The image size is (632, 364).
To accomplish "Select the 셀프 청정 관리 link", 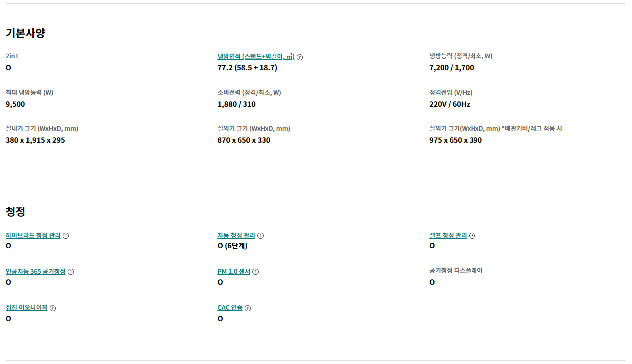I will pos(448,235).
